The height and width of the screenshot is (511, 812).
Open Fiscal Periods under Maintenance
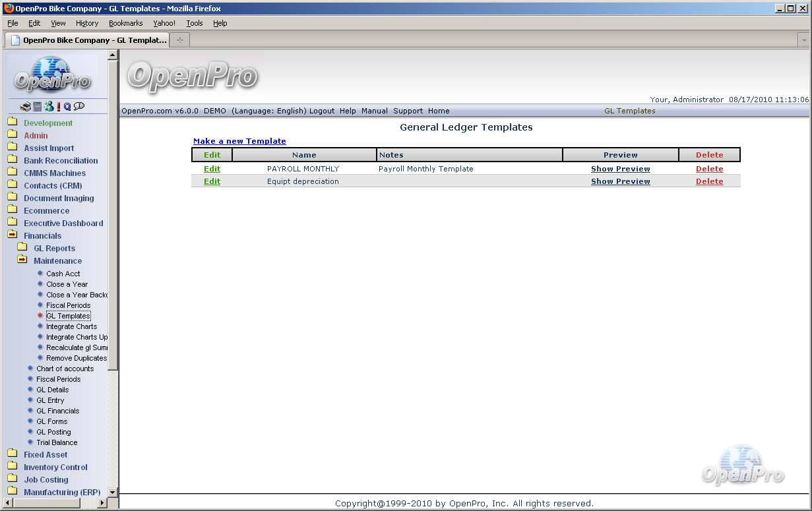tap(68, 305)
